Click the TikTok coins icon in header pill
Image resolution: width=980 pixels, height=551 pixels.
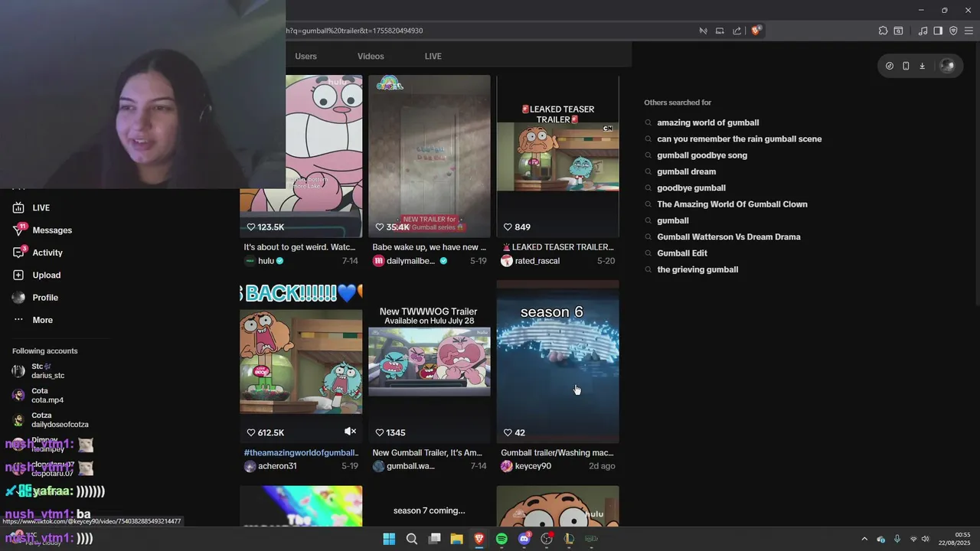tap(890, 66)
